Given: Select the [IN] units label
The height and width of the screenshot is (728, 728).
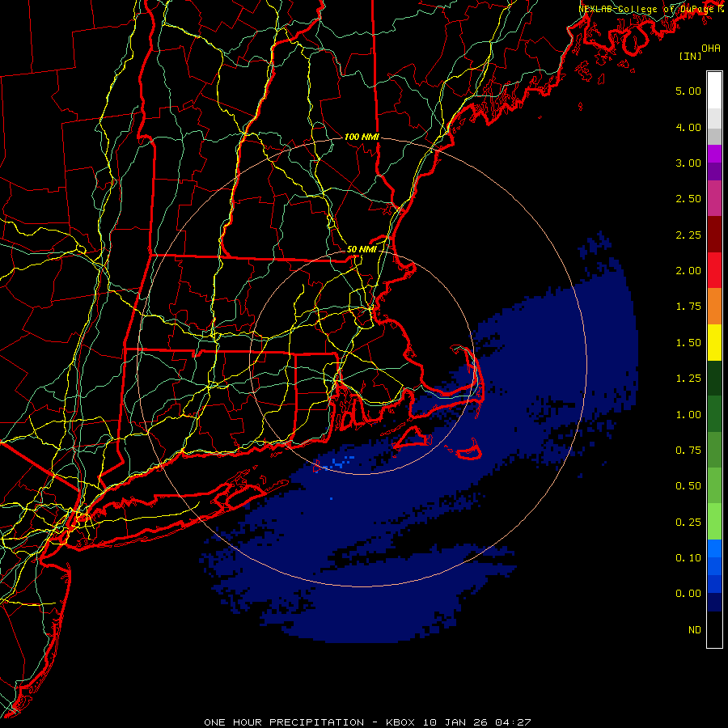Looking at the screenshot, I should tap(690, 57).
